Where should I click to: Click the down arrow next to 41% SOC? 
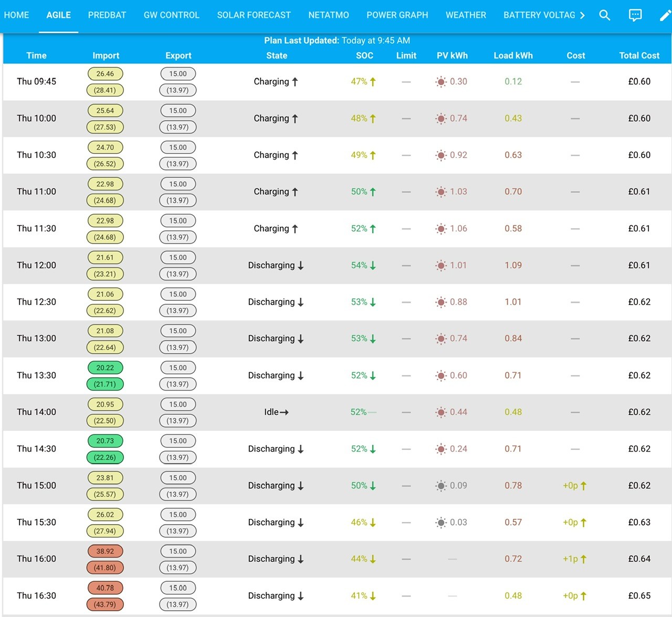(x=373, y=596)
